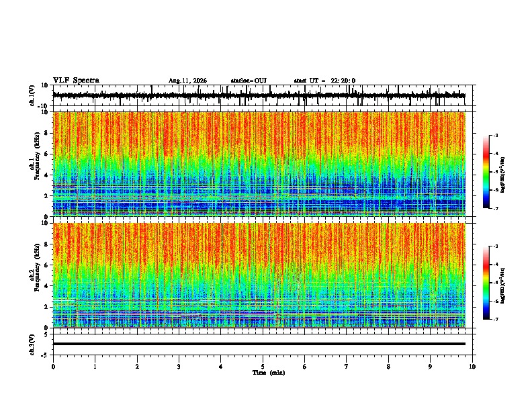Click time axis tick label "8"
The image size is (532, 411).
(388, 367)
